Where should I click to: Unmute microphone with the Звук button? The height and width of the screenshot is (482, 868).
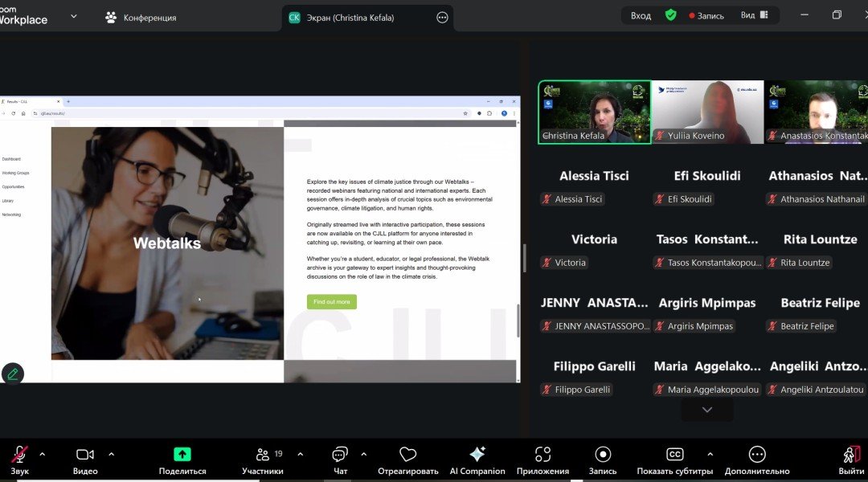19,455
